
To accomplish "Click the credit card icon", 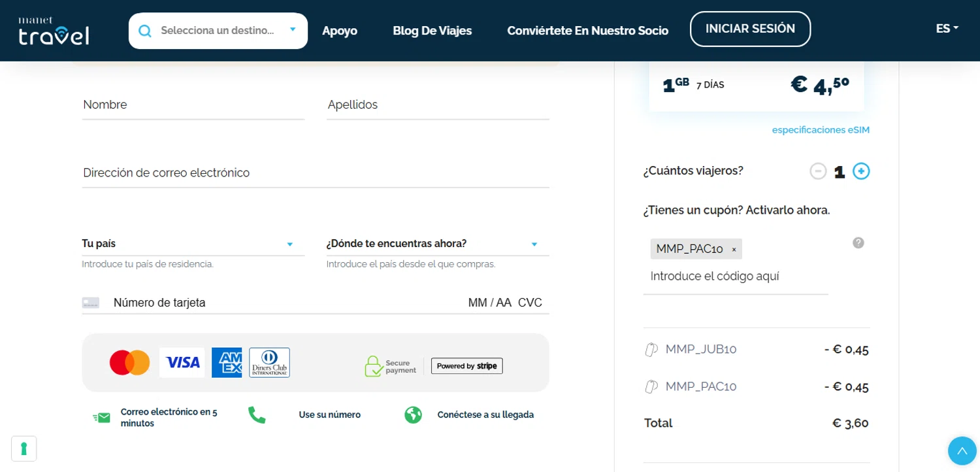I will (x=91, y=303).
